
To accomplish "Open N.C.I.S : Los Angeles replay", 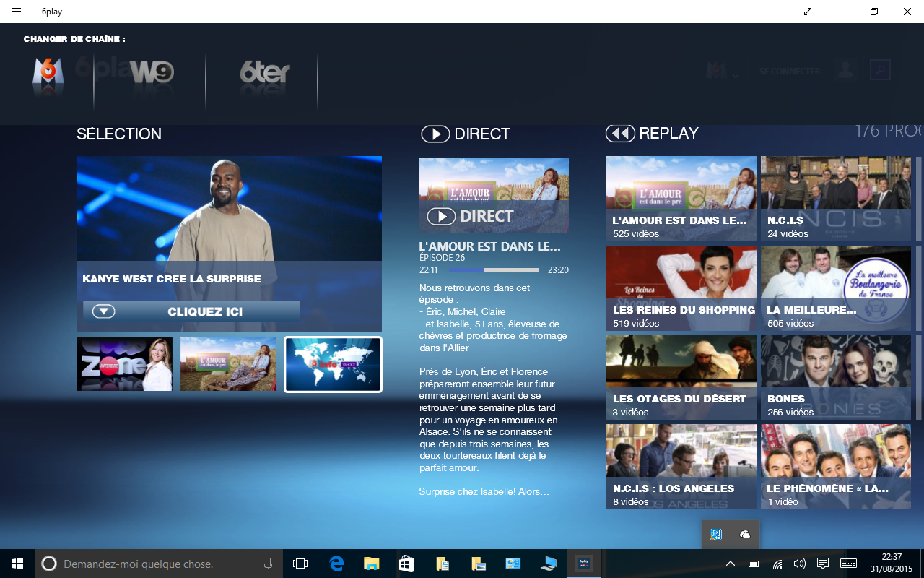I will click(x=681, y=467).
